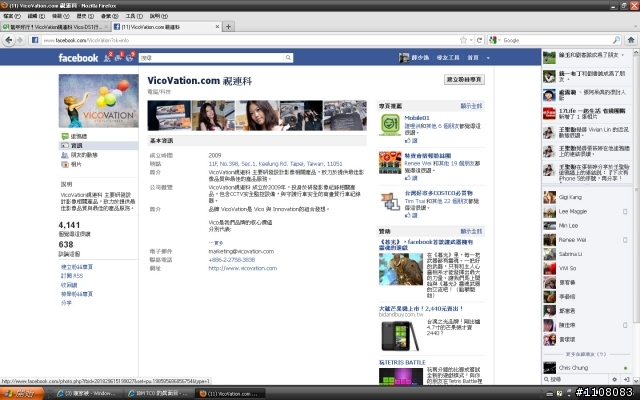Open first product photo thumbnail in strip
This screenshot has height=400, width=640.
pyautogui.click(x=169, y=116)
